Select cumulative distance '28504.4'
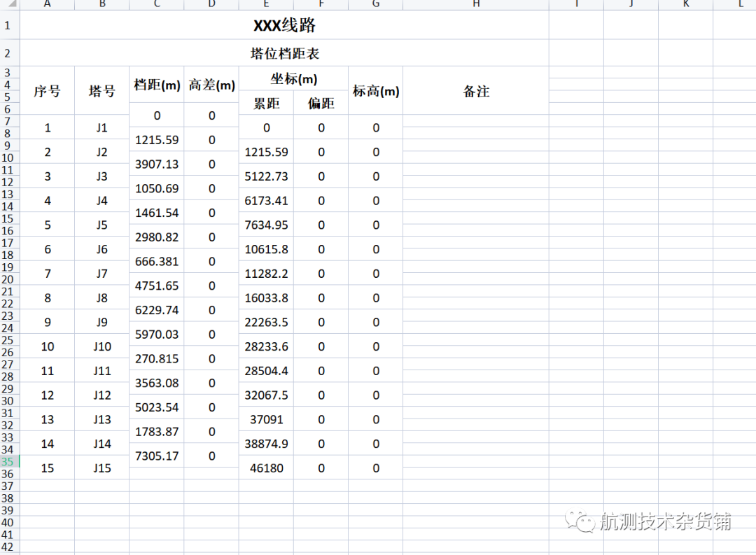Viewport: 756px width, 555px height. 266,371
